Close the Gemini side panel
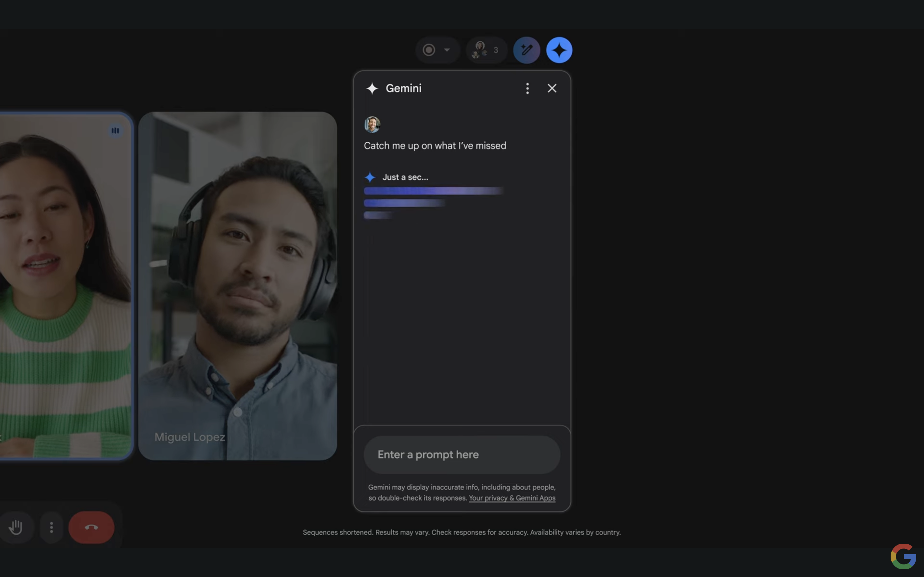Screen dimensions: 924x577 click(x=552, y=88)
